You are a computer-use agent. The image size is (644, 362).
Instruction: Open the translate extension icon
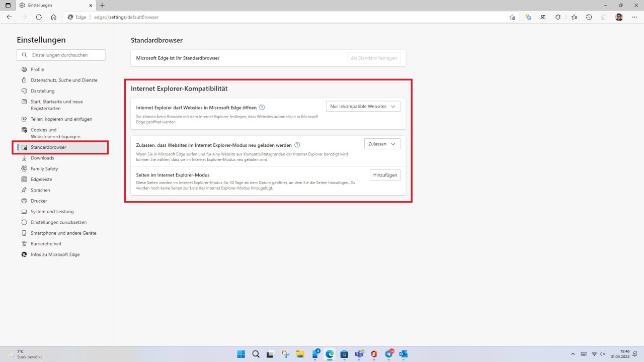pyautogui.click(x=528, y=17)
